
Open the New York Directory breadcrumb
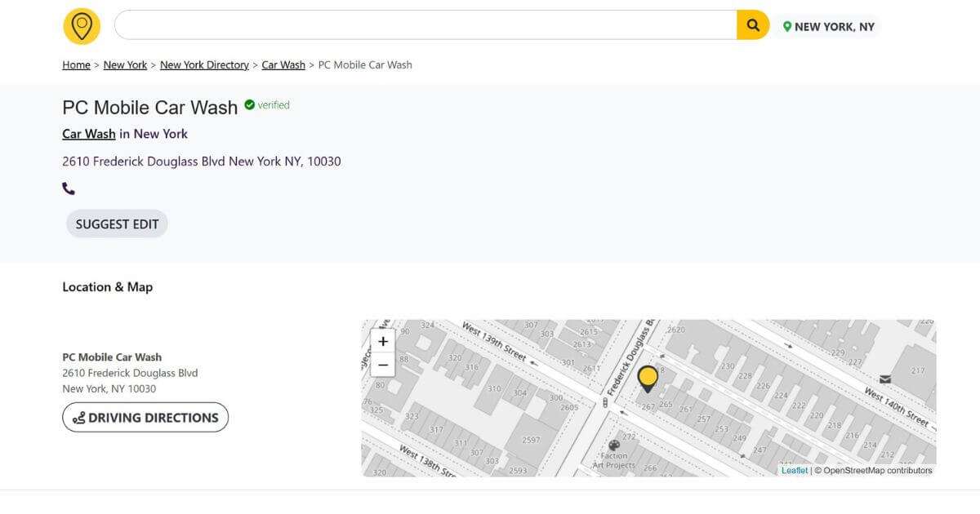pyautogui.click(x=204, y=64)
